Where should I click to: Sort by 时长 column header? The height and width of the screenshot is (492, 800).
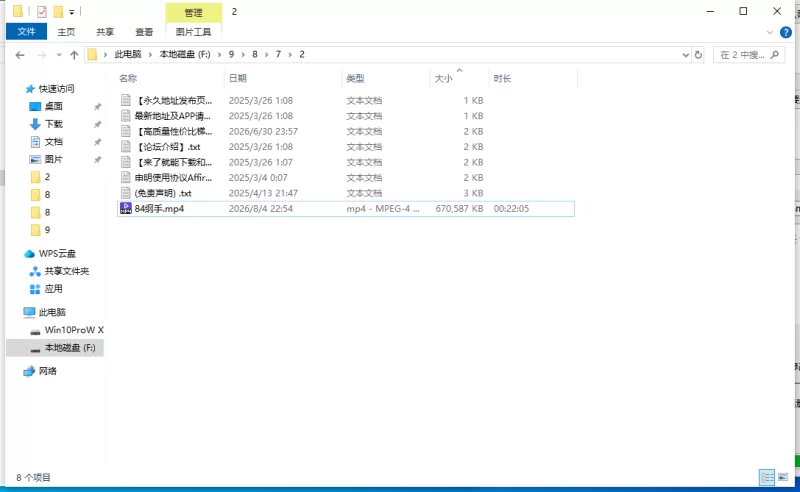[x=502, y=78]
